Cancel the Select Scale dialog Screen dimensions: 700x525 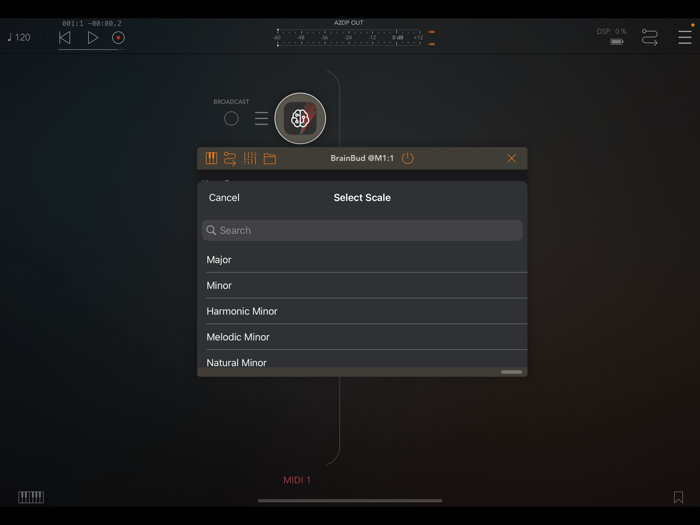tap(224, 198)
